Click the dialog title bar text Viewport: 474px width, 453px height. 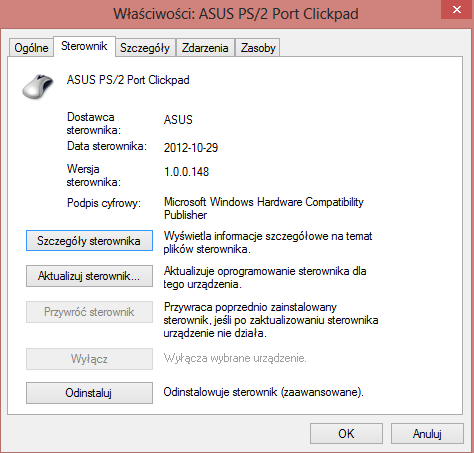click(x=236, y=14)
